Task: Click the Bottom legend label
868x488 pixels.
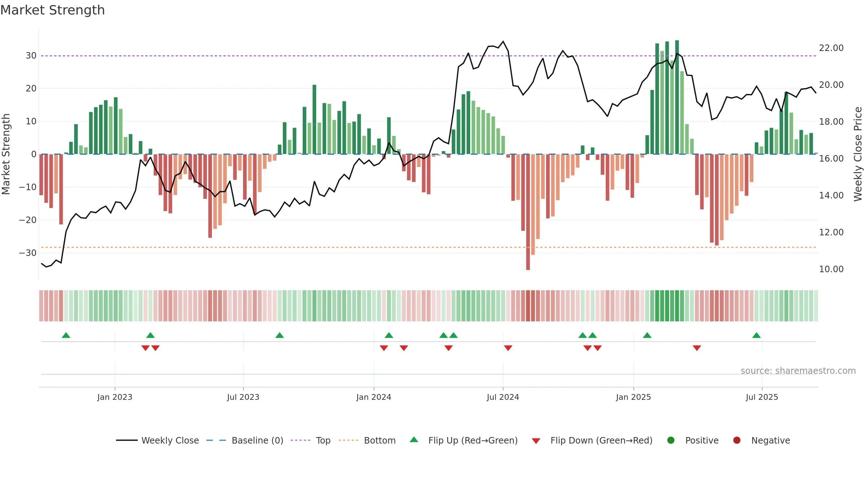Action: pos(380,440)
